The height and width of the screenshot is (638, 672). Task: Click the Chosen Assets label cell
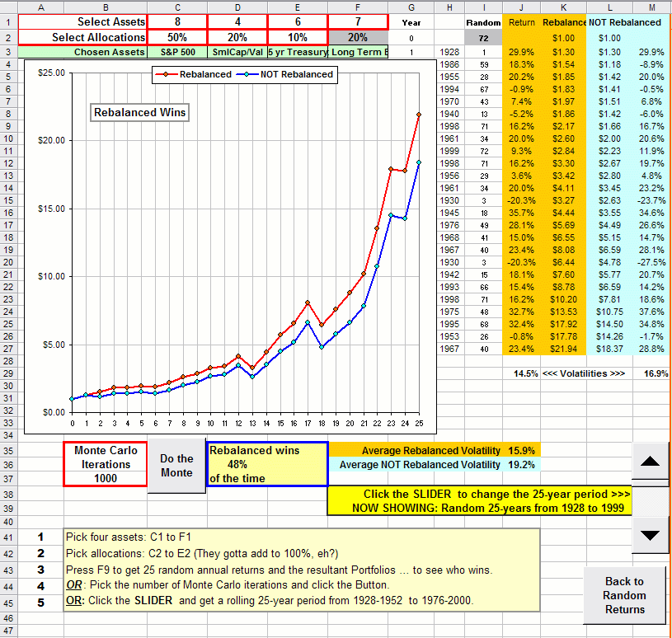point(82,52)
